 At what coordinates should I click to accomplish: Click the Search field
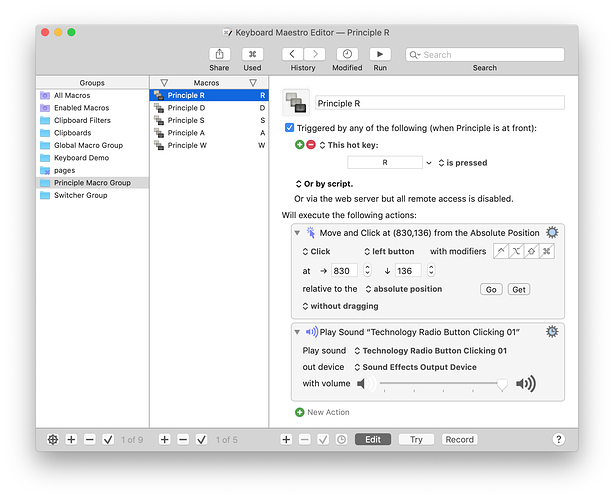(485, 55)
